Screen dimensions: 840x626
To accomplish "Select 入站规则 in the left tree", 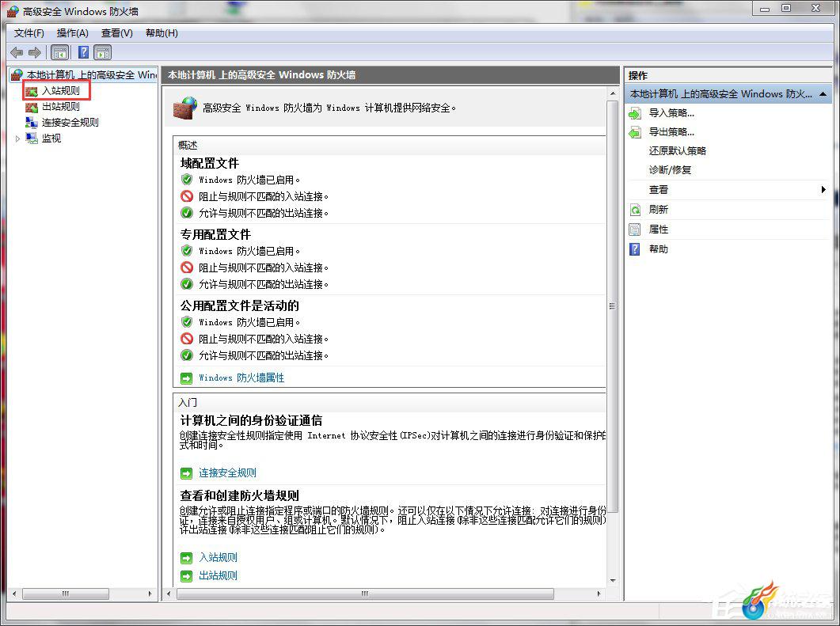I will [60, 91].
